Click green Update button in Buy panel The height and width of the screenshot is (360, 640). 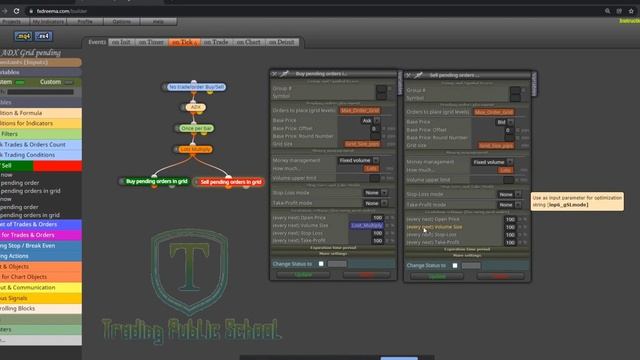[303, 275]
